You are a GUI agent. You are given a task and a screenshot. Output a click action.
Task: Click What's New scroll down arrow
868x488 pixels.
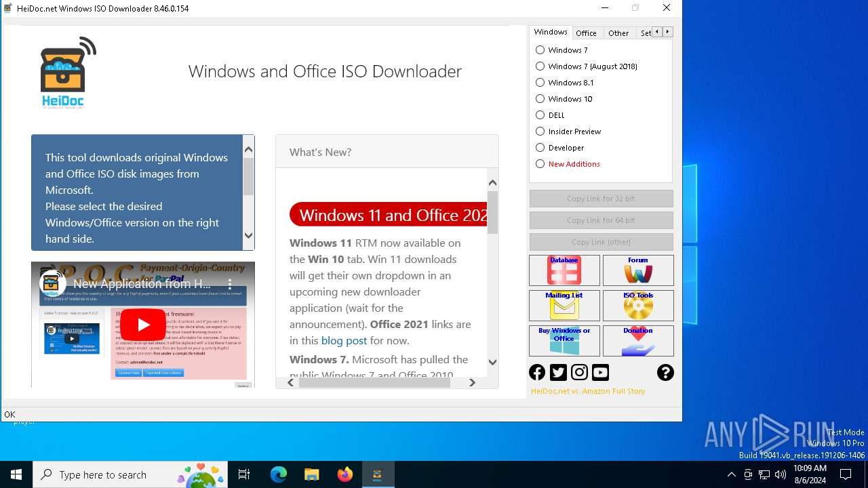tap(492, 362)
